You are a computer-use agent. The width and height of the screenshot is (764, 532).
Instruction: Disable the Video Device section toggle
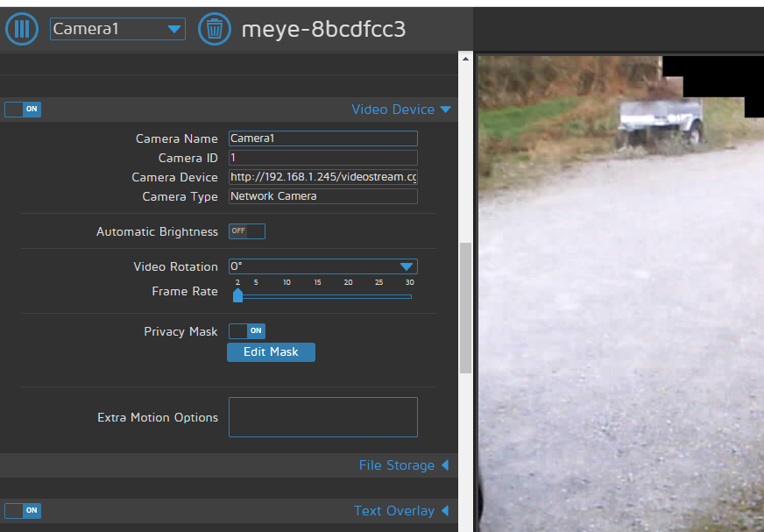(22, 109)
